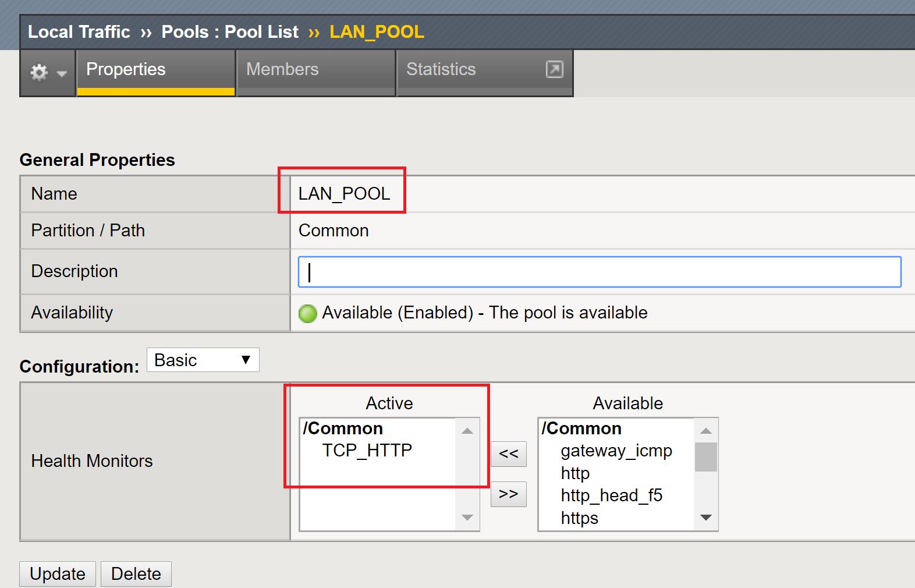Select TCP_HTTP in Active monitors
Screen dimensions: 915x588
pyautogui.click(x=367, y=450)
